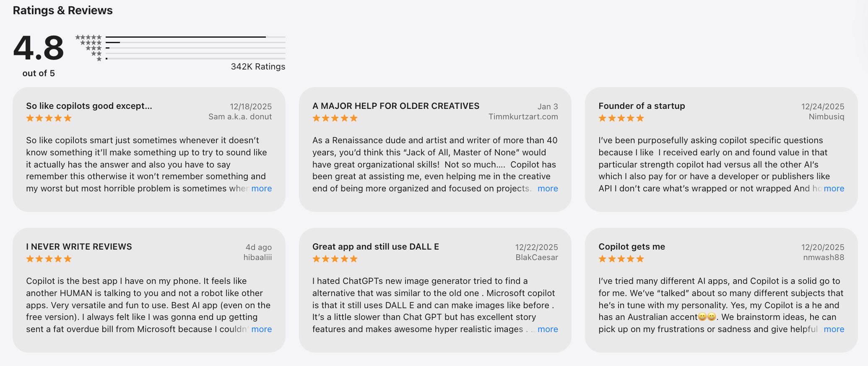Show more of the "I NEVER WRITE REVIEWS" review
Screen dimensions: 868x366
261,329
